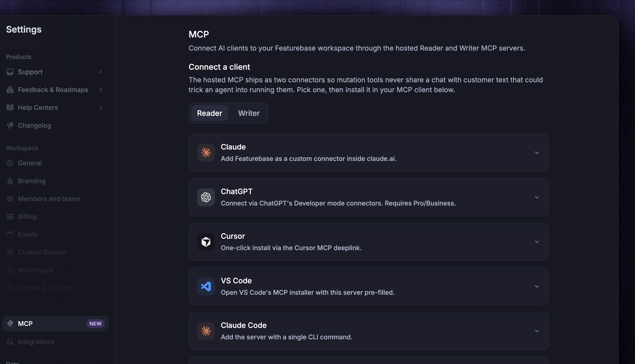This screenshot has height=364, width=635.
Task: Expand the ChatGPT card chevron
Action: pyautogui.click(x=537, y=197)
